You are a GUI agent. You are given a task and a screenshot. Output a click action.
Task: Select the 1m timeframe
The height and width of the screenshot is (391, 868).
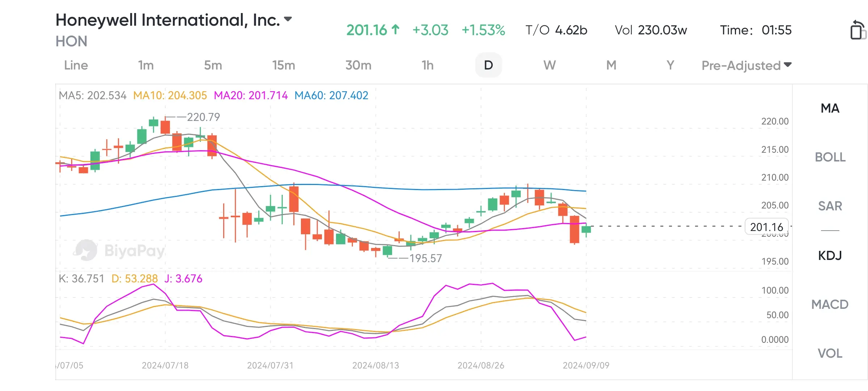[x=146, y=65]
